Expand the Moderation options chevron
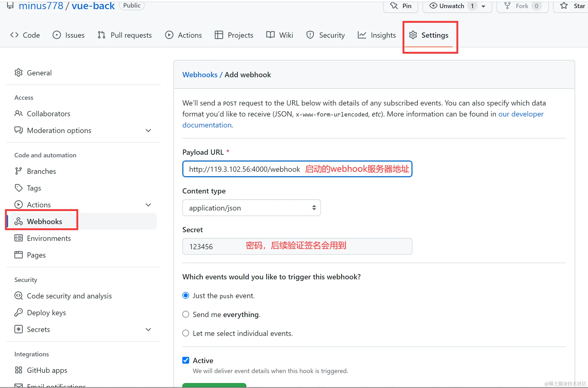The image size is (588, 388). (148, 130)
